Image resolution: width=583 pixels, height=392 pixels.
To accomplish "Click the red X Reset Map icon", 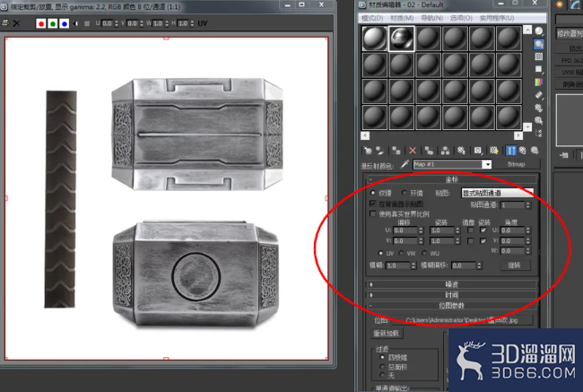I will [x=413, y=151].
